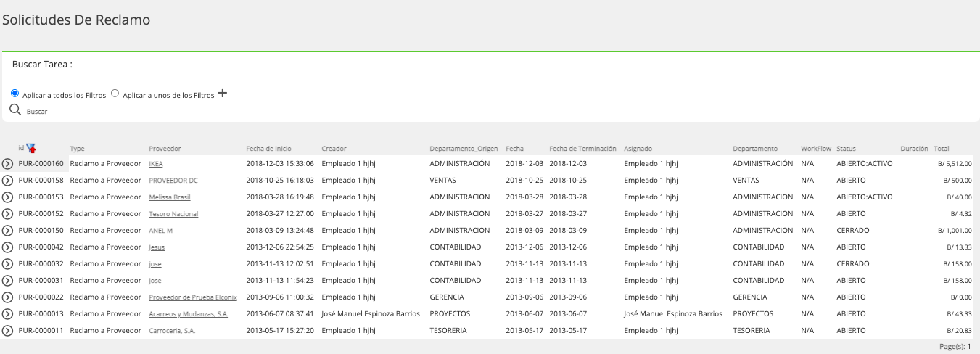This screenshot has width=980, height=354.
Task: Expand row PUR-0000153 with arrow icon
Action: point(8,197)
